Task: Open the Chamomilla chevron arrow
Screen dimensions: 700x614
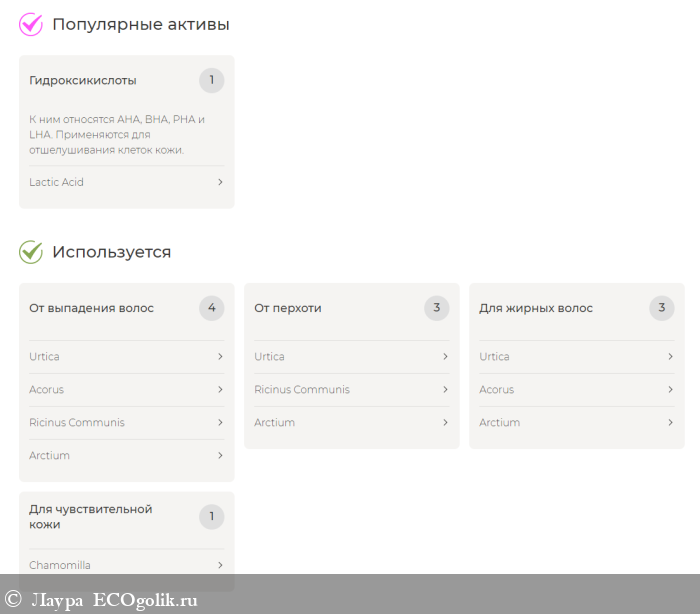Action: click(220, 565)
